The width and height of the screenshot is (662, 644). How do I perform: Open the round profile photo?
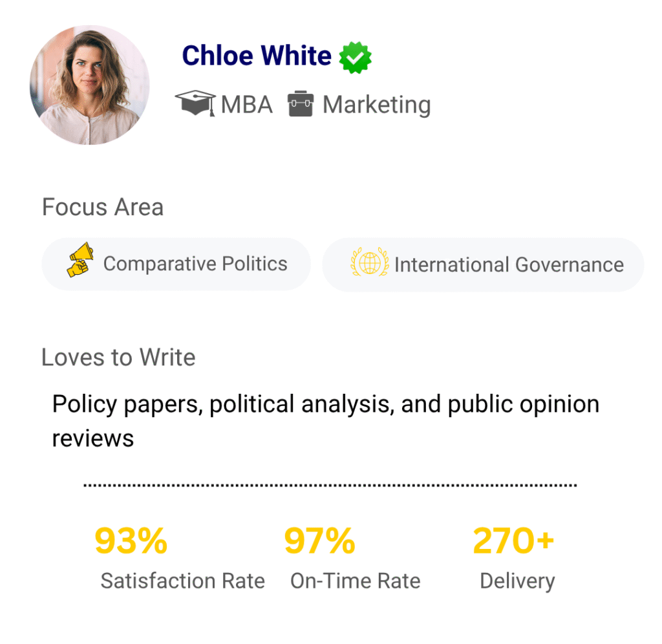click(90, 85)
